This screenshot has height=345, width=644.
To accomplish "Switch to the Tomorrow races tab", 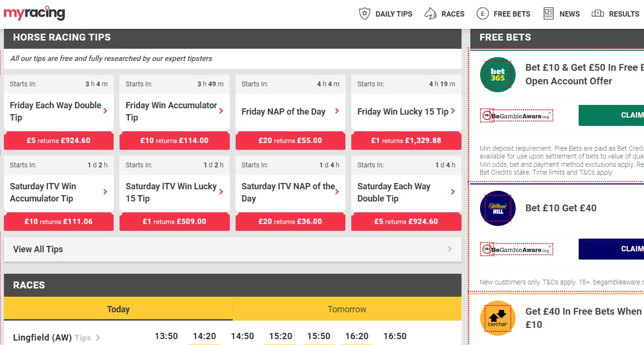I will tap(347, 309).
